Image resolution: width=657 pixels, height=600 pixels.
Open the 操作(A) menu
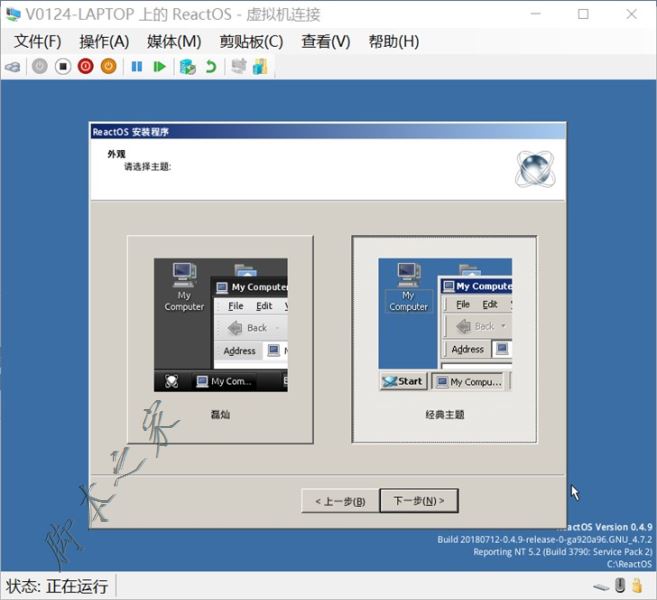(104, 41)
